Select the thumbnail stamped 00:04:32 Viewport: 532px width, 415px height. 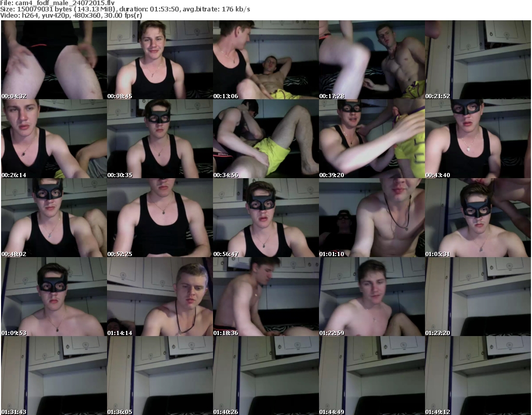(54, 60)
